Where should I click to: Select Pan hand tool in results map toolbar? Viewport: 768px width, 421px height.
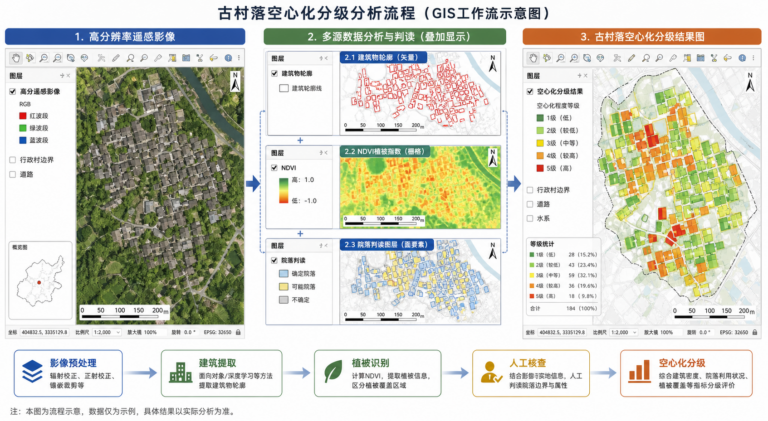coord(533,58)
